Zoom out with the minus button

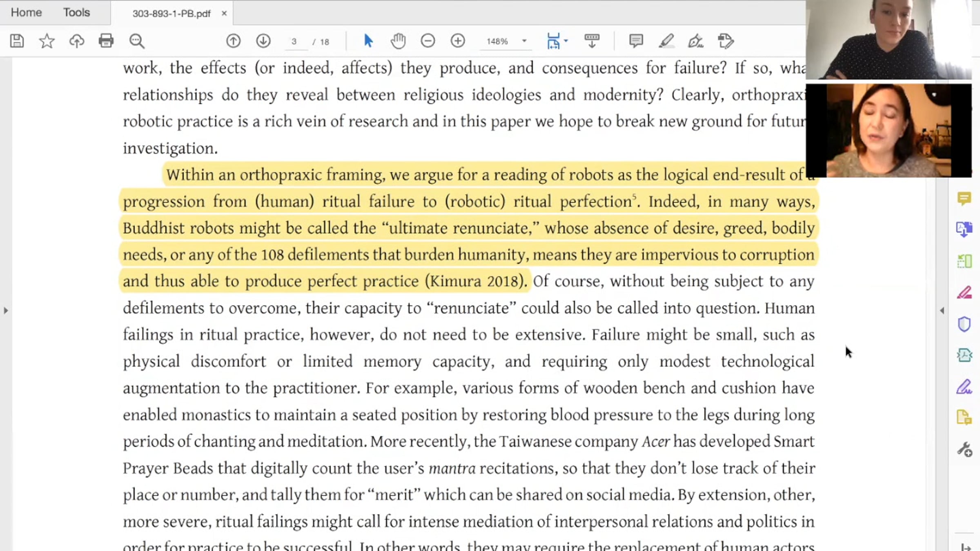[x=428, y=41]
